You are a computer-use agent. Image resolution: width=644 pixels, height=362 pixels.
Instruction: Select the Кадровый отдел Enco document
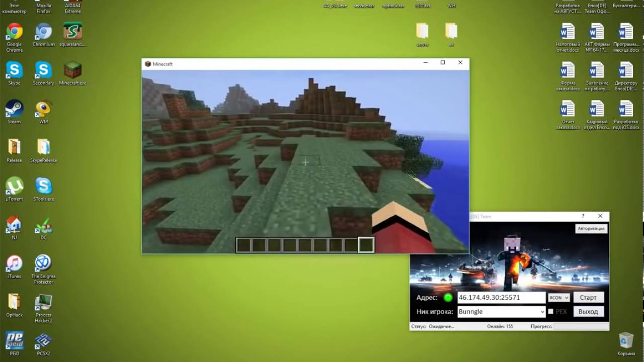(x=597, y=116)
